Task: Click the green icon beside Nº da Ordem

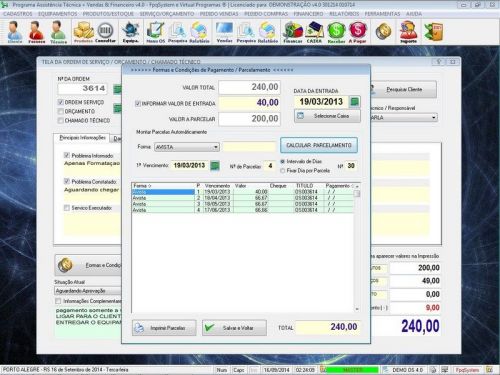Action: (x=117, y=89)
